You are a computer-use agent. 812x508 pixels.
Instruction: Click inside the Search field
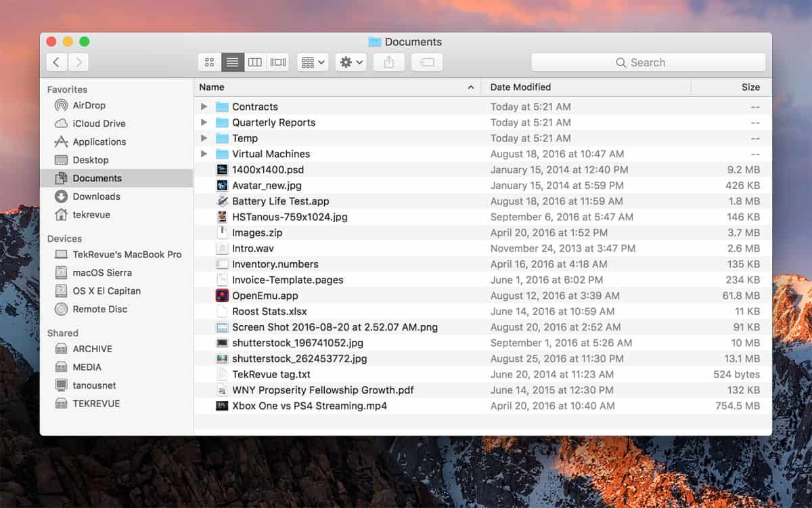pyautogui.click(x=648, y=62)
